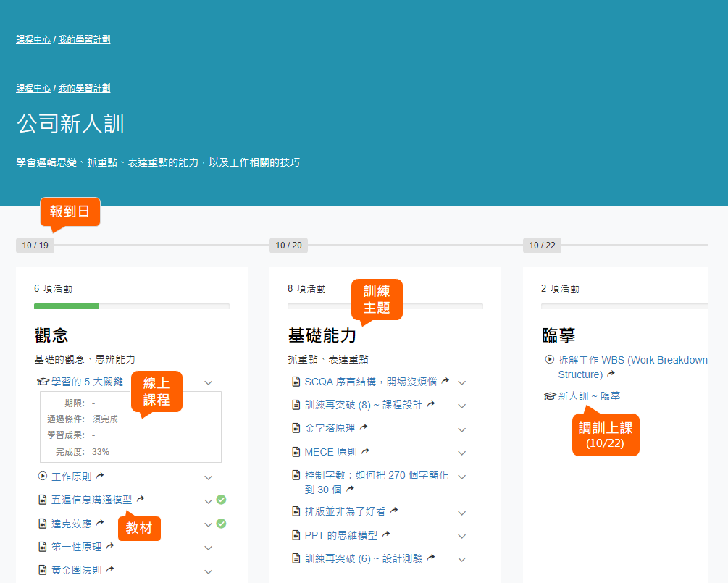Expand the SCQA 序言結構 item chevron

(x=461, y=382)
